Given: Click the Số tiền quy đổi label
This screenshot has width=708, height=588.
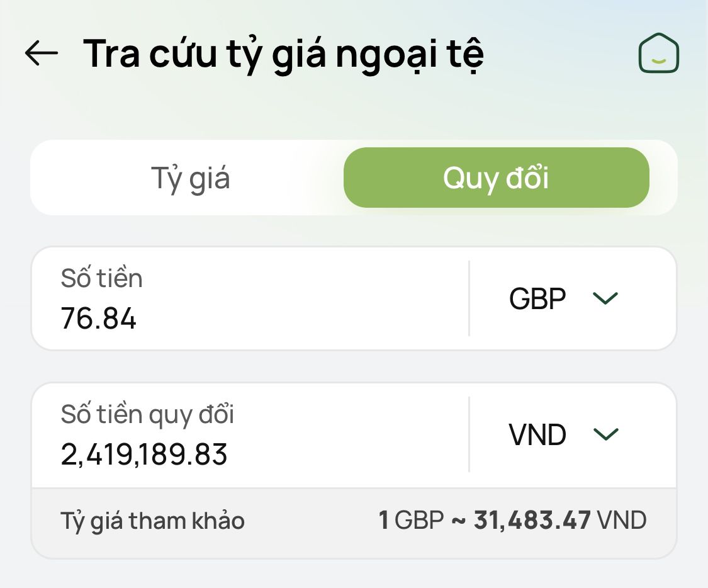Looking at the screenshot, I should coord(147,415).
